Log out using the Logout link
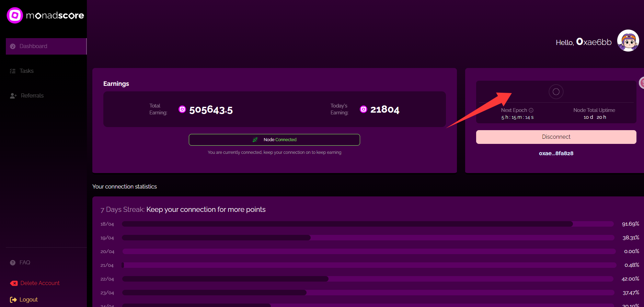 28,300
